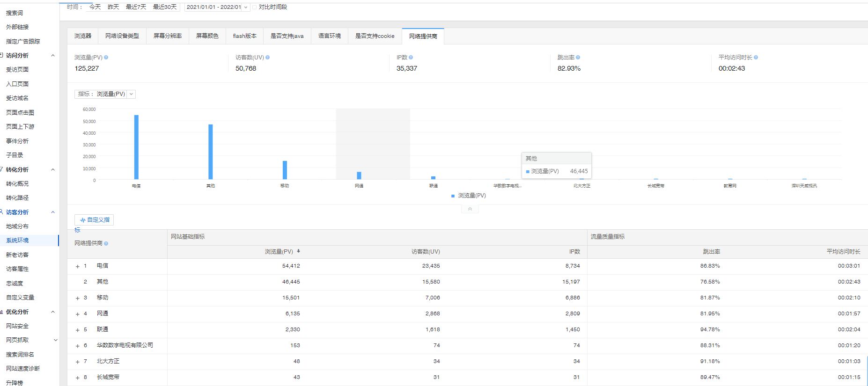Collapse the chart using the up-arrow handle
868x386 pixels.
470,209
